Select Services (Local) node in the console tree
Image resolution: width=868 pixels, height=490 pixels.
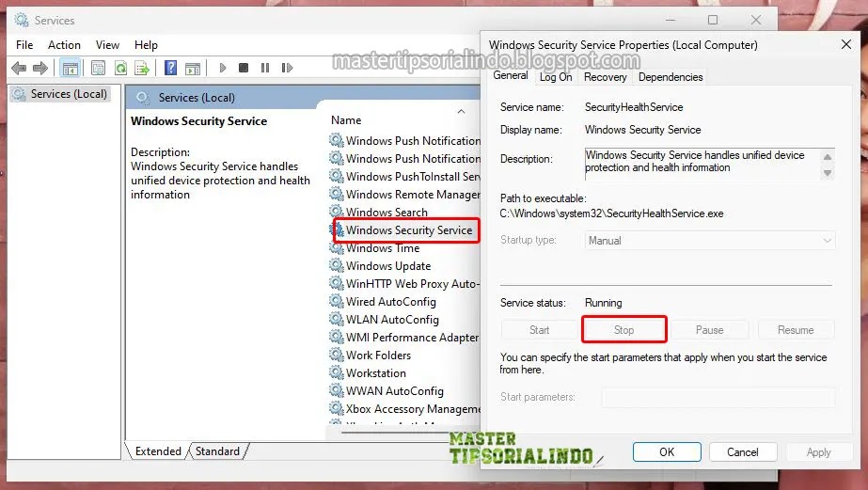click(x=60, y=94)
